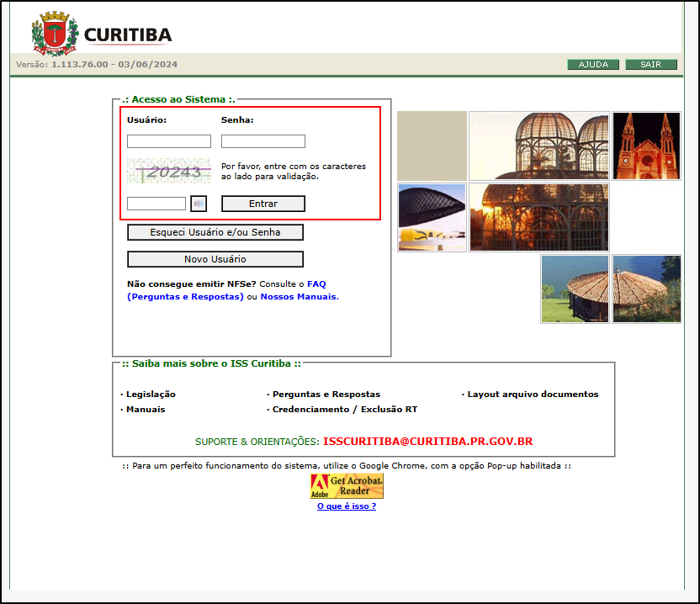Click the Novo Usuário button
Image resolution: width=700 pixels, height=604 pixels.
coord(215,259)
